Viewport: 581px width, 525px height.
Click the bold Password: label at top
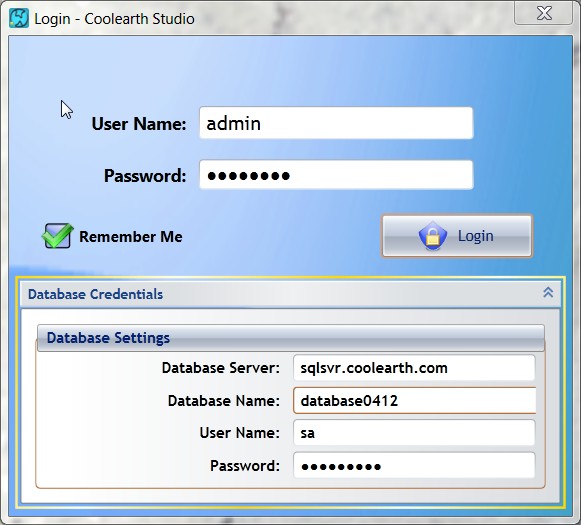coord(145,175)
